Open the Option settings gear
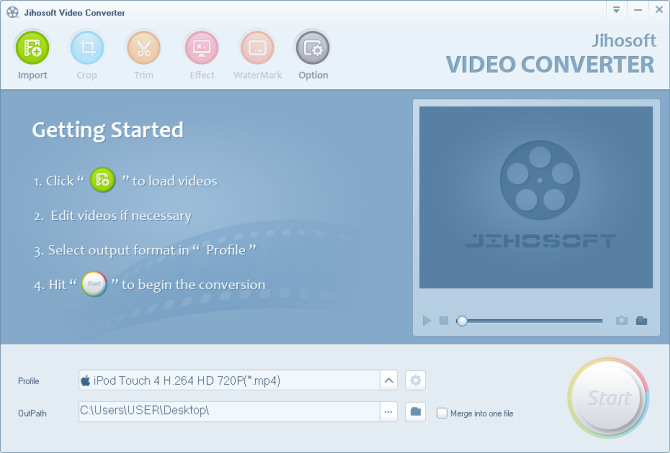This screenshot has height=453, width=670. [313, 48]
